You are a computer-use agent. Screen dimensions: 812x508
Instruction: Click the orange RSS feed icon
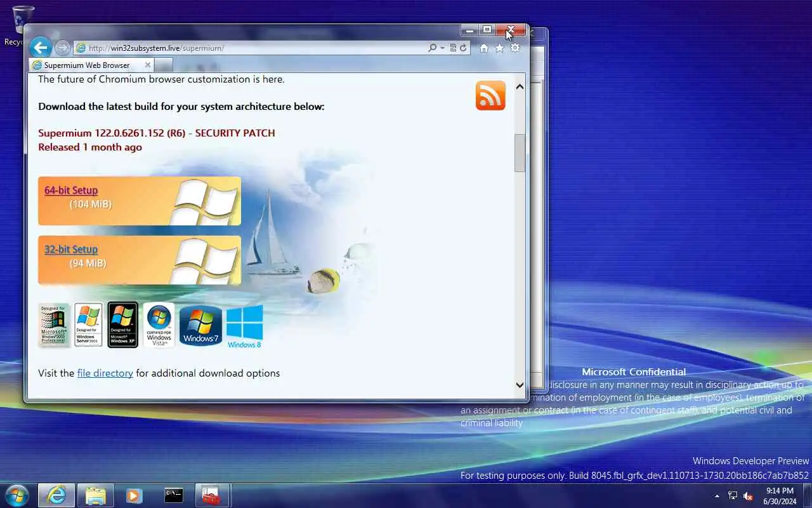490,95
